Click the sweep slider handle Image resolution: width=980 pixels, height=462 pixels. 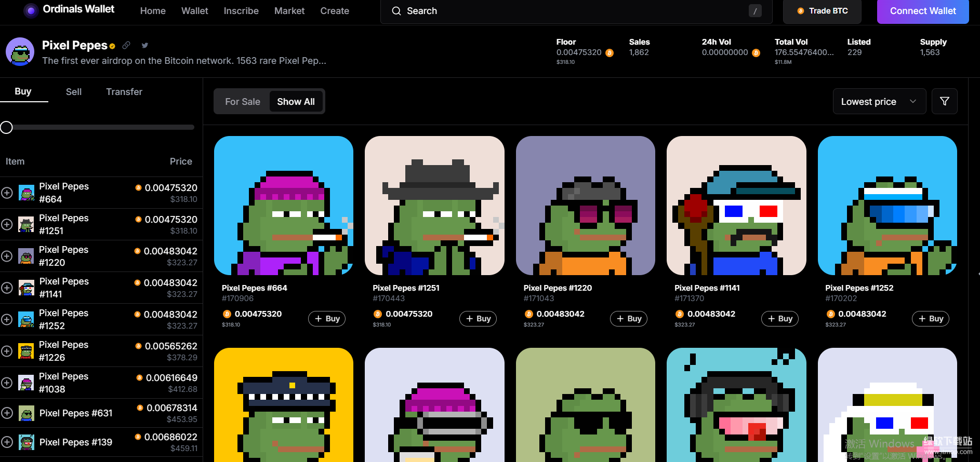pos(6,127)
